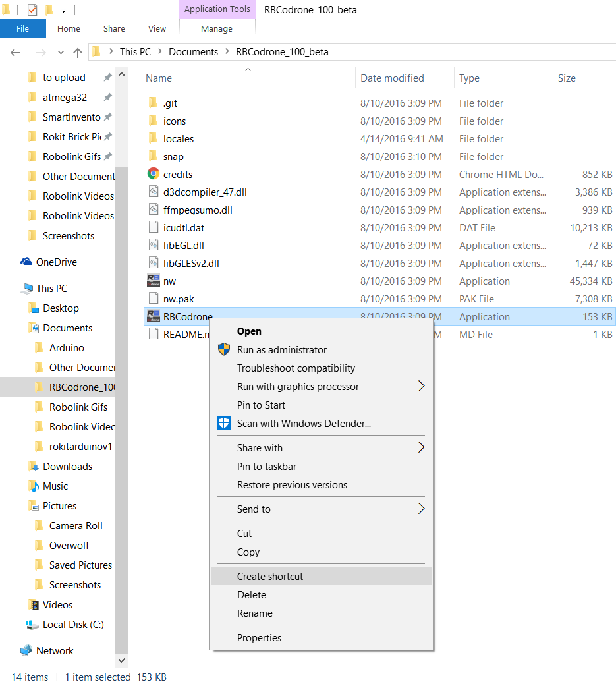Image resolution: width=616 pixels, height=684 pixels.
Task: Click the nw application icon
Action: [153, 281]
